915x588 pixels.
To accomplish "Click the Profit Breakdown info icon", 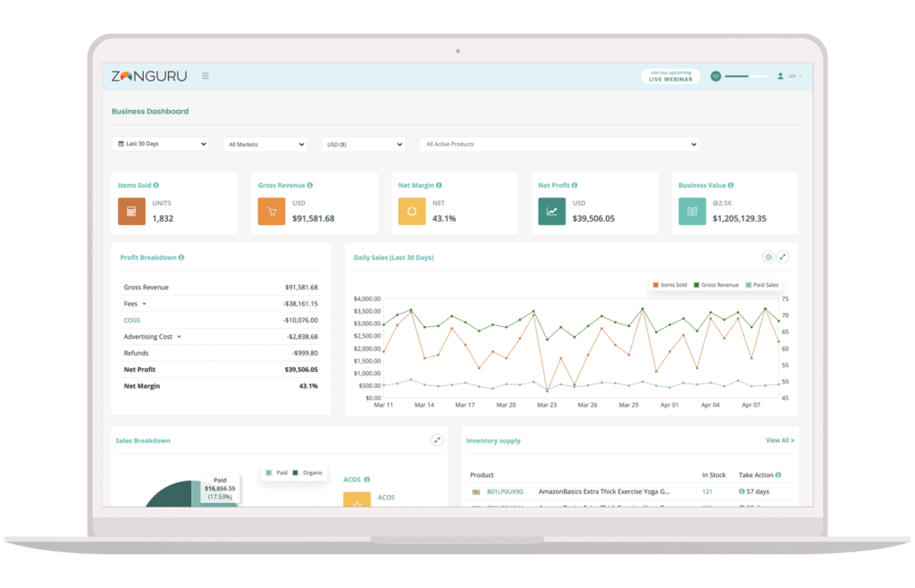I will (181, 257).
